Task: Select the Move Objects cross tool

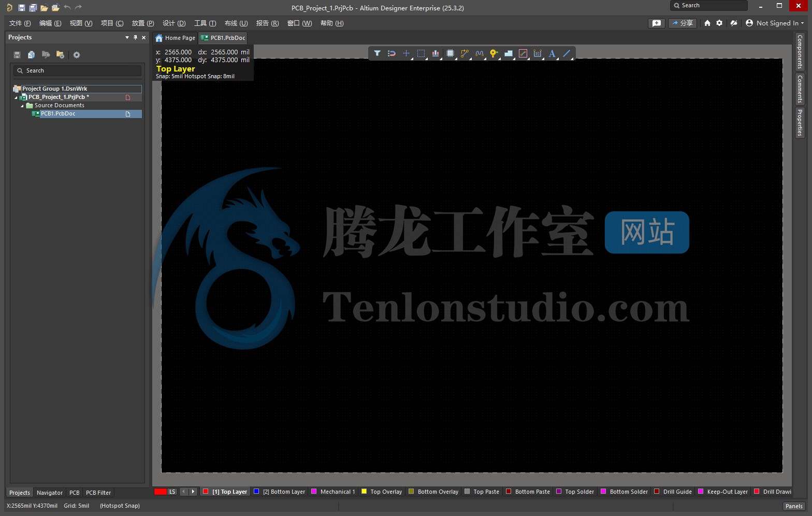Action: pos(406,53)
